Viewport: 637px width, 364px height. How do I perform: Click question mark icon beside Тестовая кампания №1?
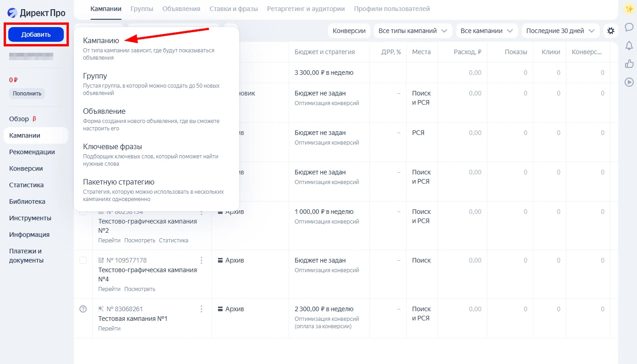tap(83, 309)
